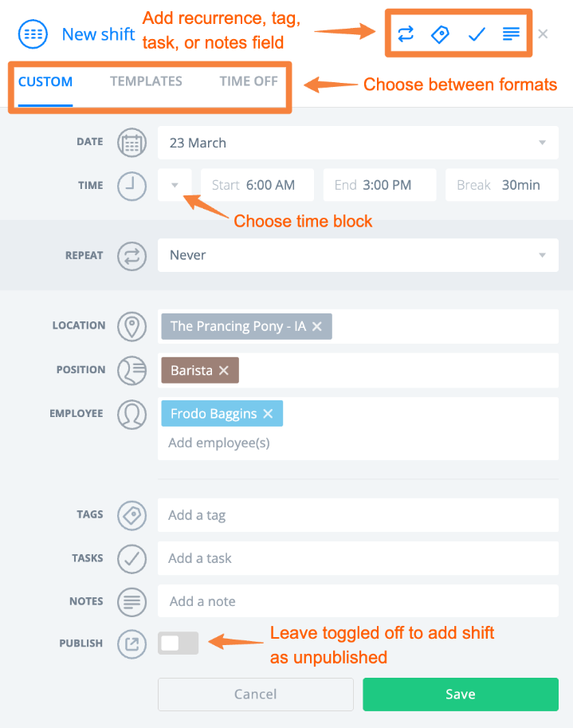Image resolution: width=573 pixels, height=728 pixels.
Task: Toggle the Publish switch on
Action: pos(178,643)
